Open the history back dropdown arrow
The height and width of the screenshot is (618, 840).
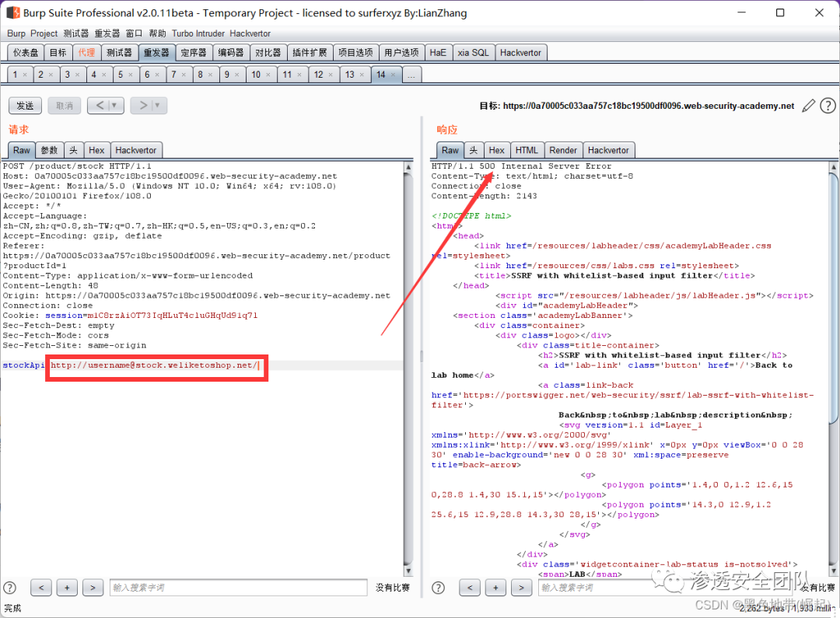114,106
